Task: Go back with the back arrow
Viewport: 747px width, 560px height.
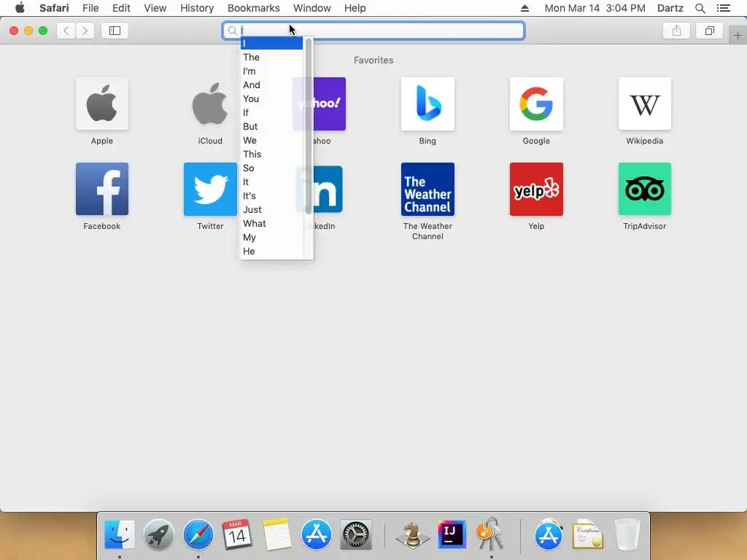Action: pos(66,31)
